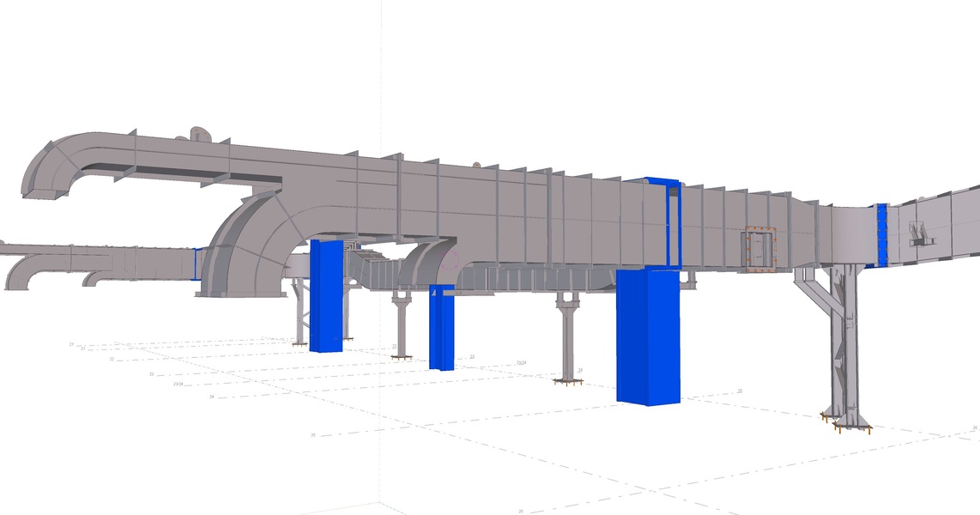Screen dimensions: 980x515
Task: Click the leftmost 23/24 grid label
Action: 178,385
